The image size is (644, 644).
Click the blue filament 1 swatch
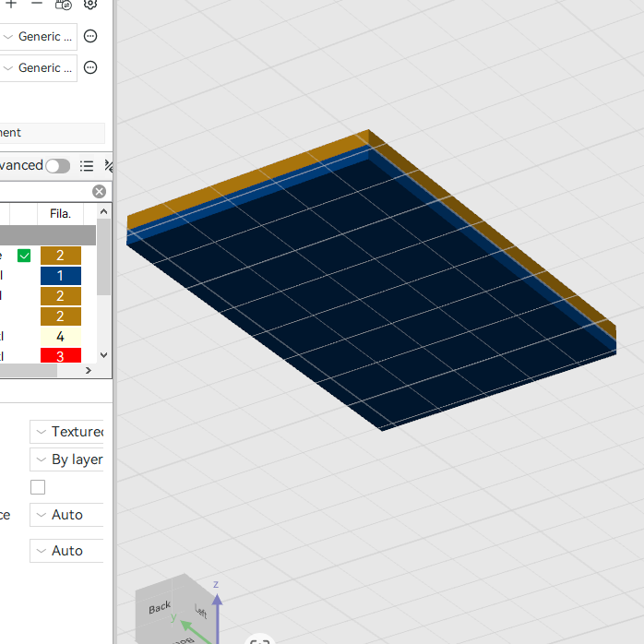tap(61, 276)
